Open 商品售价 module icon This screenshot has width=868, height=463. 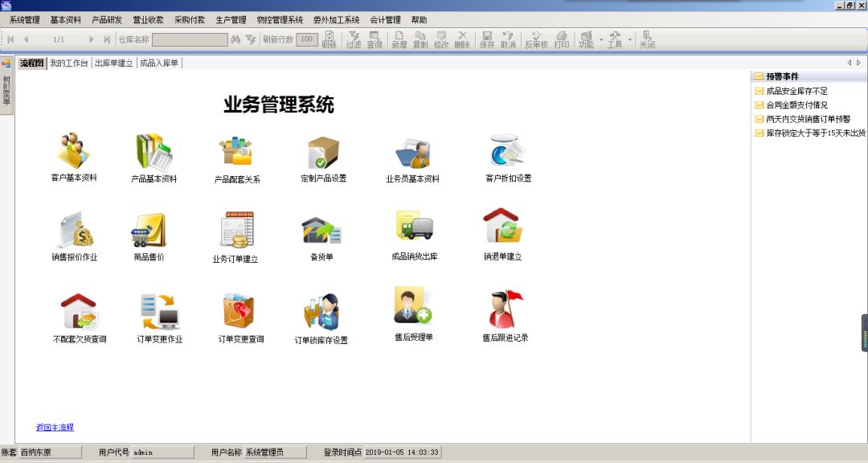(149, 230)
